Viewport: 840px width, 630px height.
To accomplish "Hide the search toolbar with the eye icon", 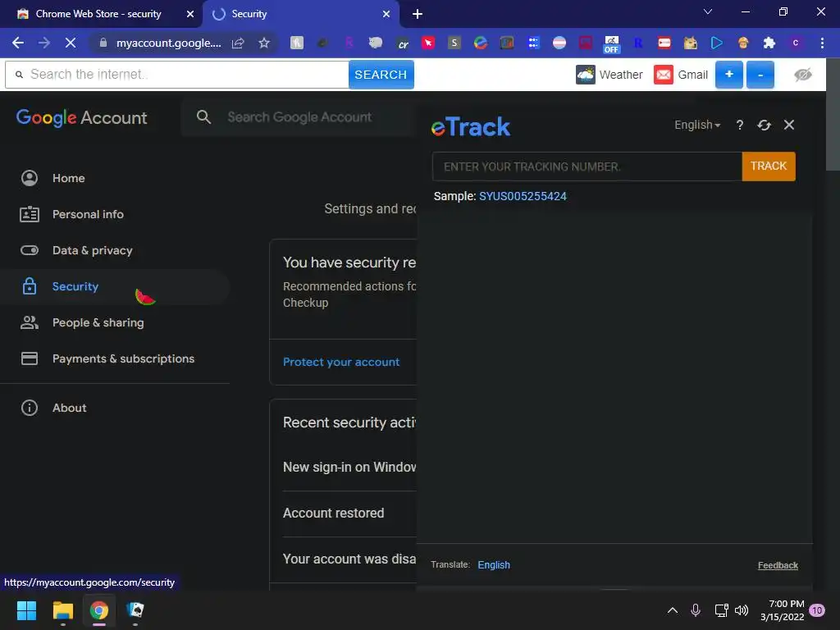I will click(802, 75).
